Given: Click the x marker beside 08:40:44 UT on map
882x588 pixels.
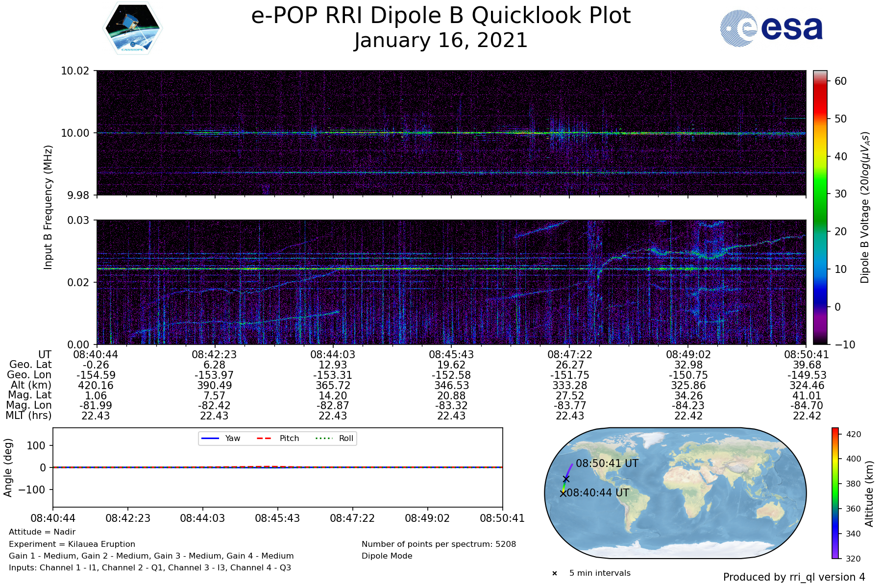Looking at the screenshot, I should coord(563,493).
